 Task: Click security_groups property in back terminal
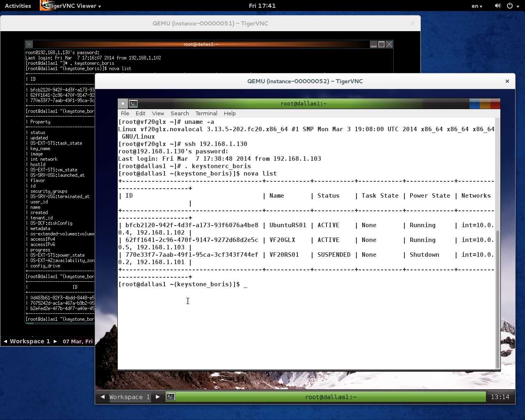pos(49,191)
